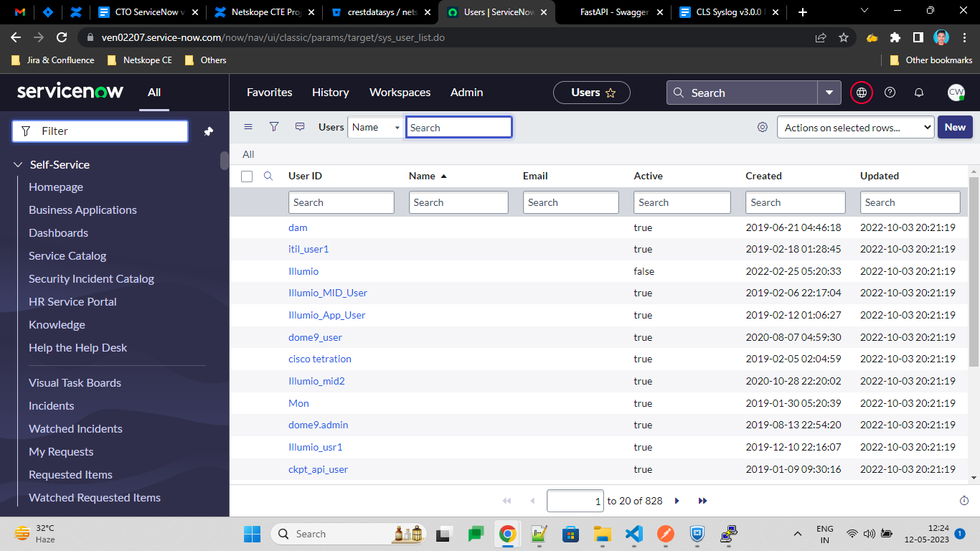
Task: Open Actions on selected rows dropdown
Action: [856, 128]
